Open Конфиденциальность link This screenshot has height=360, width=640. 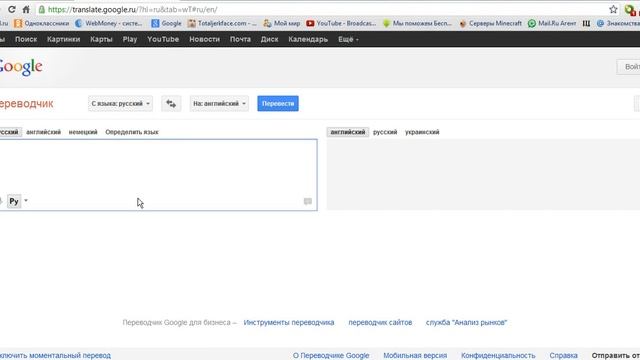pyautogui.click(x=498, y=356)
